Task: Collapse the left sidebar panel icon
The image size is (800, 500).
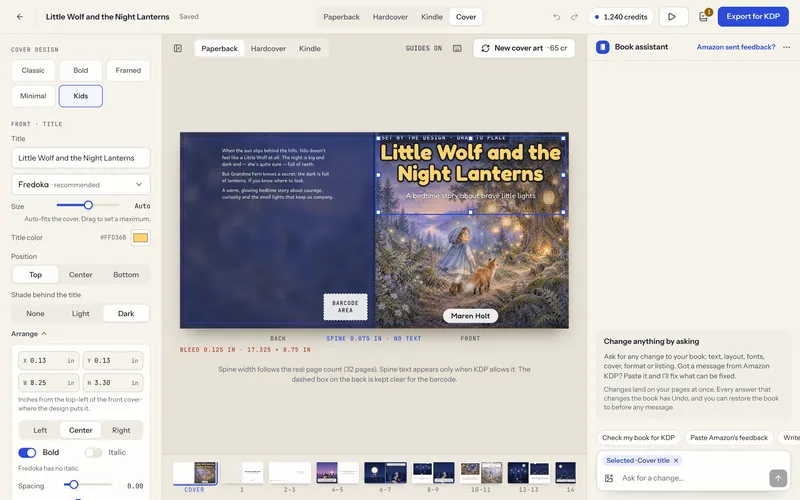Action: [178, 48]
